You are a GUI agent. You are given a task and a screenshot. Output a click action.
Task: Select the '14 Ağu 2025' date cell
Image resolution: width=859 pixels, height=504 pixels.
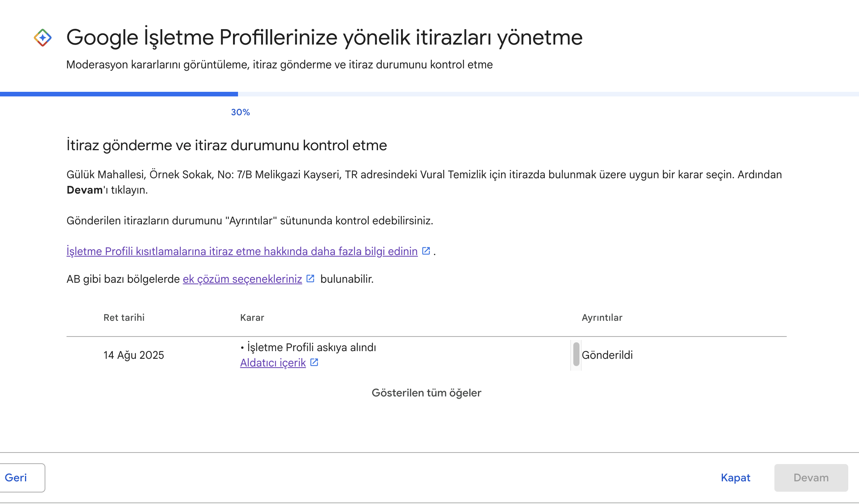pos(134,355)
